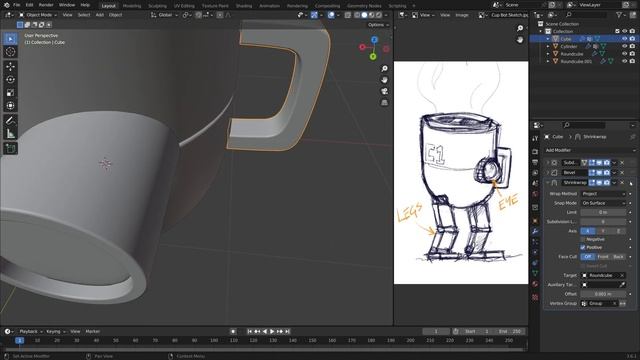Toggle camera view in the 3D viewport

pyautogui.click(x=384, y=91)
